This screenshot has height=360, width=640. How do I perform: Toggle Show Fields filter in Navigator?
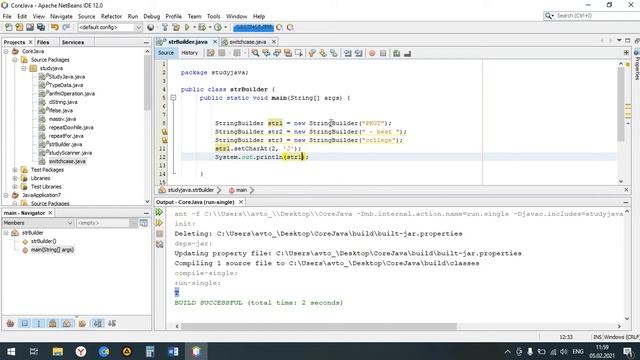[24, 324]
